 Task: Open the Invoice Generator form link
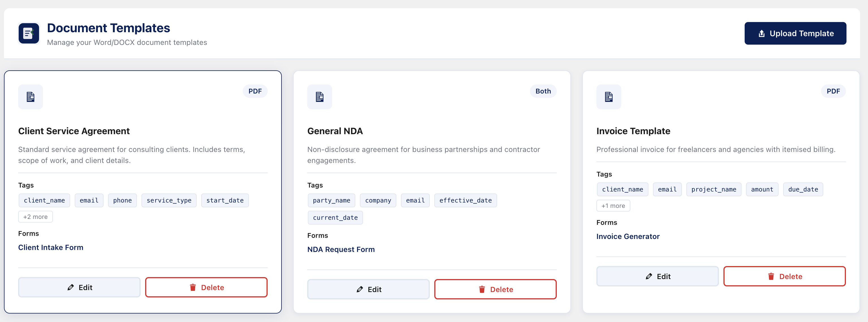628,236
